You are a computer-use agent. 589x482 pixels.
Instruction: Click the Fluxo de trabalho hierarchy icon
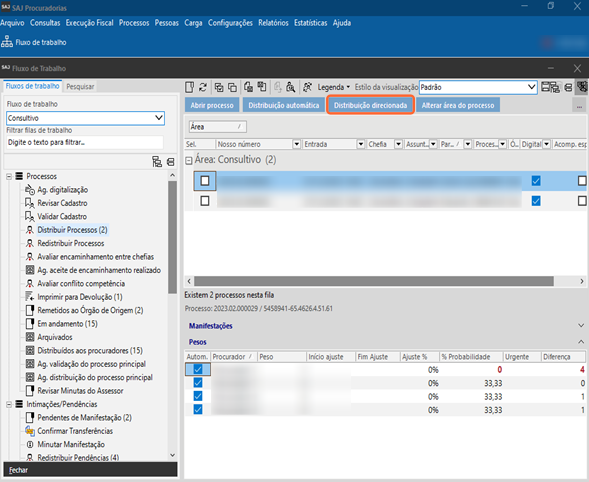pos(7,42)
